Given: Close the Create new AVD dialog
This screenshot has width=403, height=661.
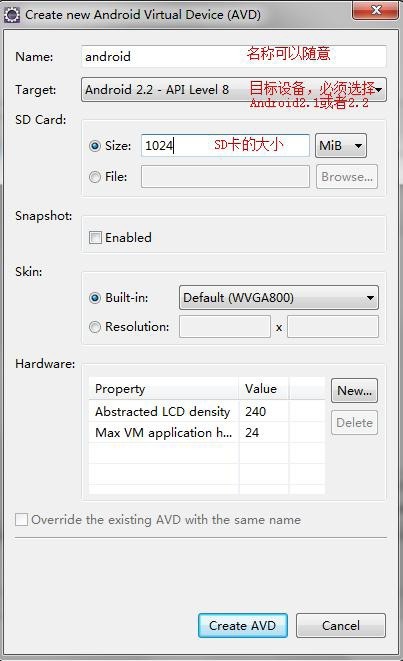Looking at the screenshot, I should coord(375,10).
